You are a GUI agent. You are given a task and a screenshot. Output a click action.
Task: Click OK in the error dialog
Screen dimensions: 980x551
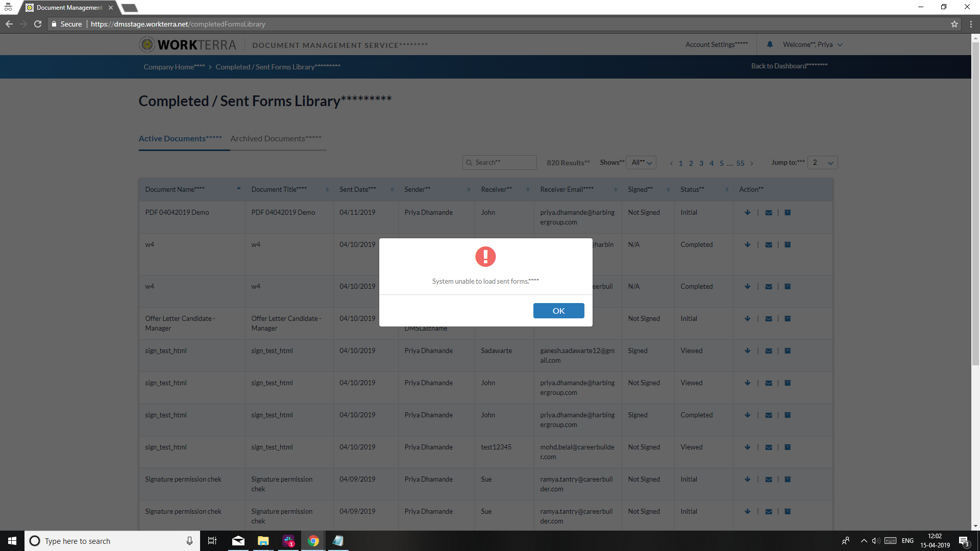(558, 311)
